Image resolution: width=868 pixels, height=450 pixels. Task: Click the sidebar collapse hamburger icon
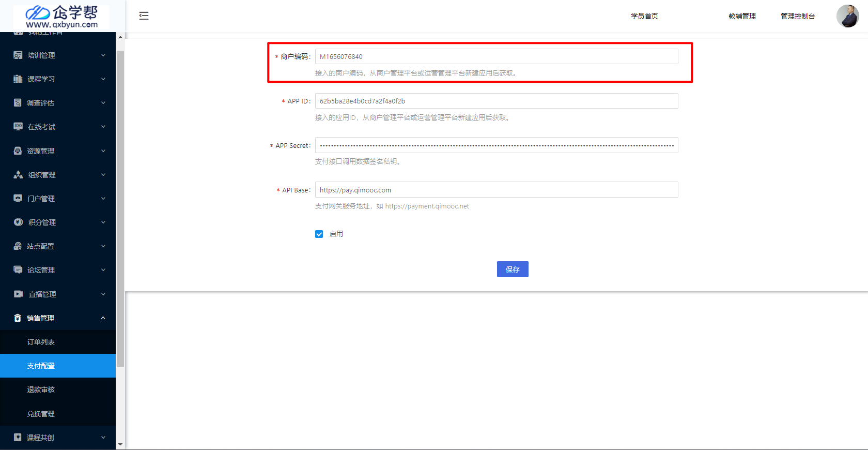click(x=144, y=16)
